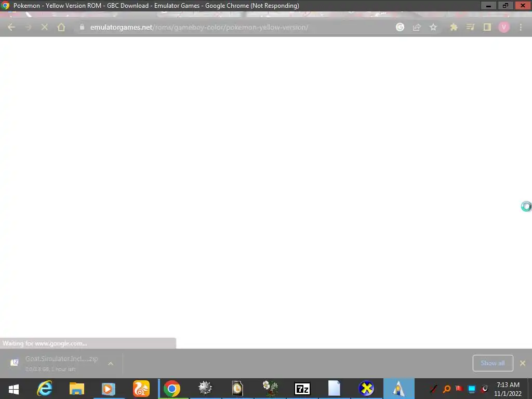532x399 pixels.
Task: Open Chrome's three-dot menu
Action: (521, 27)
